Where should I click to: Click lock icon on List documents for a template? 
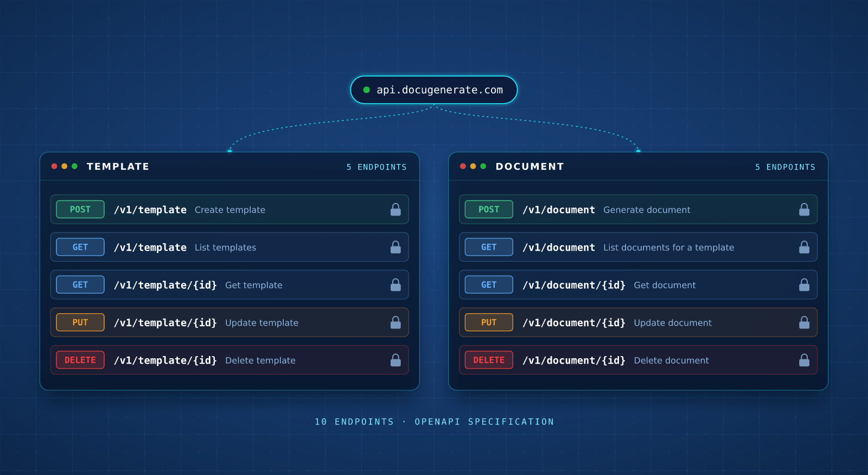pyautogui.click(x=805, y=247)
